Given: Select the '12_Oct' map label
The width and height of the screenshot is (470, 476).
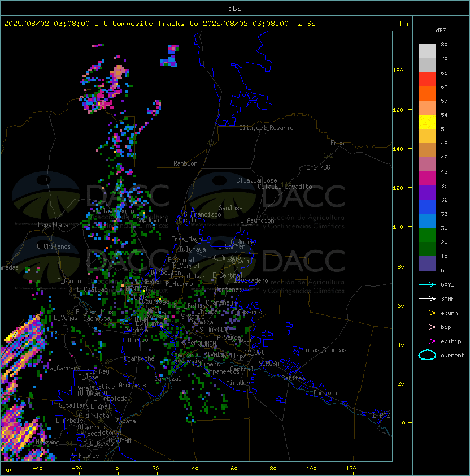Looking at the screenshot, I should point(254,353).
